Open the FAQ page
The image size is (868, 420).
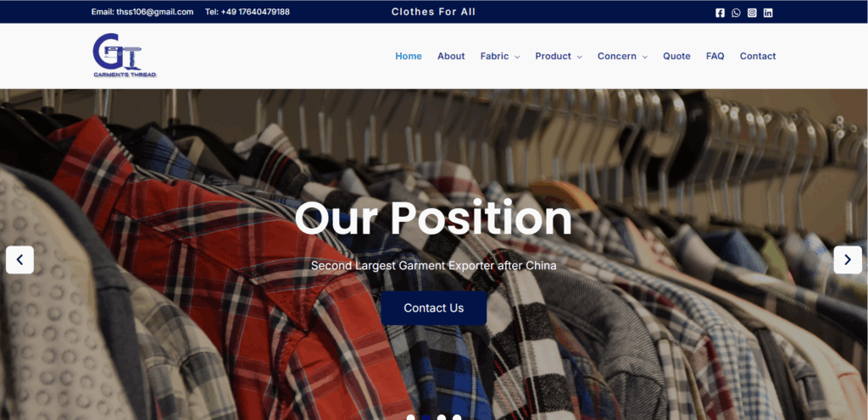pos(715,57)
